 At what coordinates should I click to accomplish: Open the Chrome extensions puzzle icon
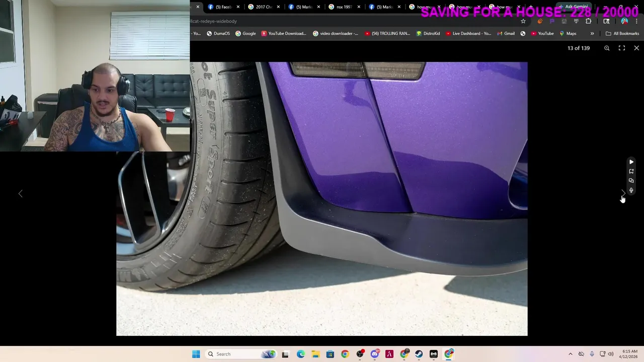click(x=588, y=21)
